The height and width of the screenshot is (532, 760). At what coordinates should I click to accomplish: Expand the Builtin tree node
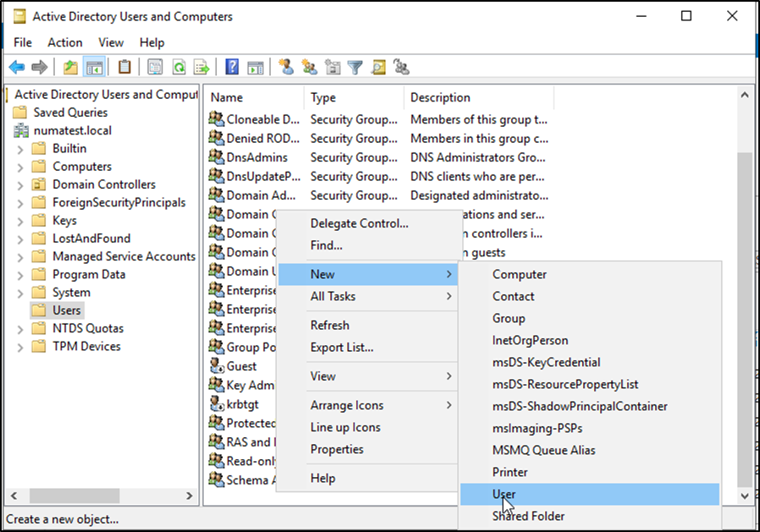tap(20, 149)
